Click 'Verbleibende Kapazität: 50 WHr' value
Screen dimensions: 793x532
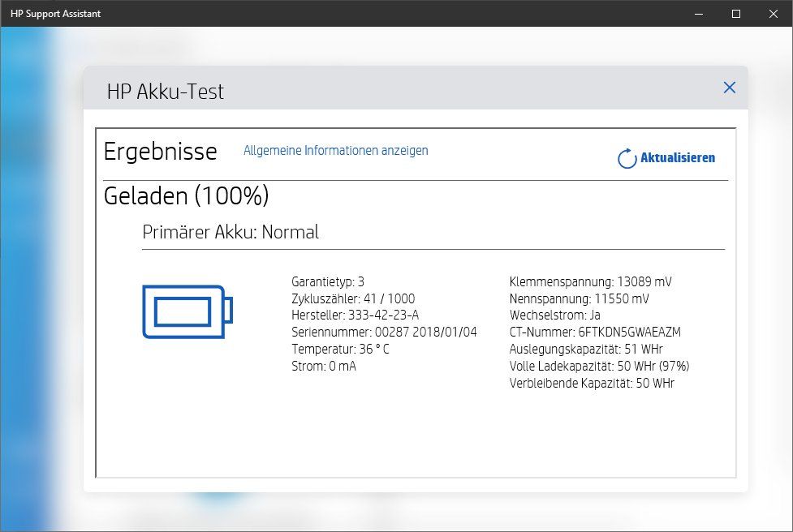tap(592, 383)
